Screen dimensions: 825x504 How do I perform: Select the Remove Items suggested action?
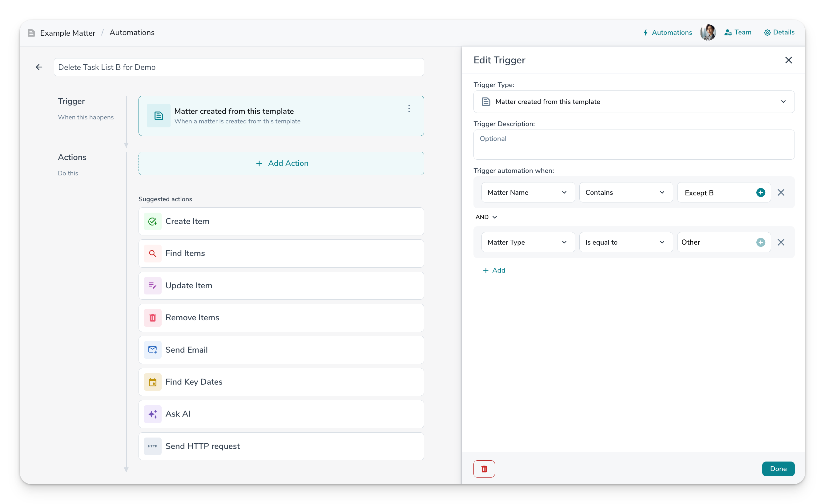coord(281,318)
